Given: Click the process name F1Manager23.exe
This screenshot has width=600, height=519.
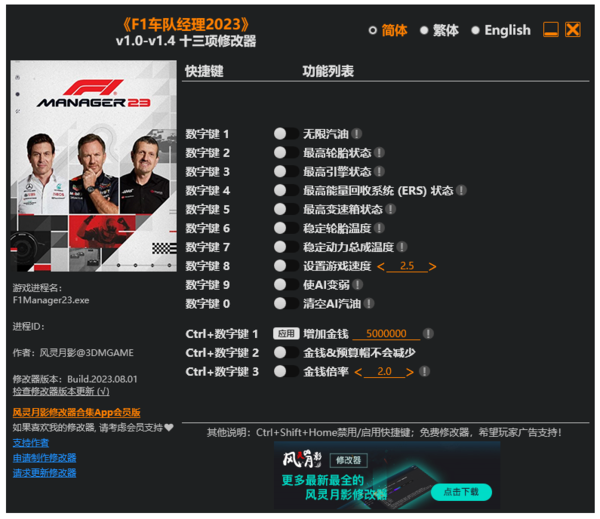Looking at the screenshot, I should pos(51,300).
